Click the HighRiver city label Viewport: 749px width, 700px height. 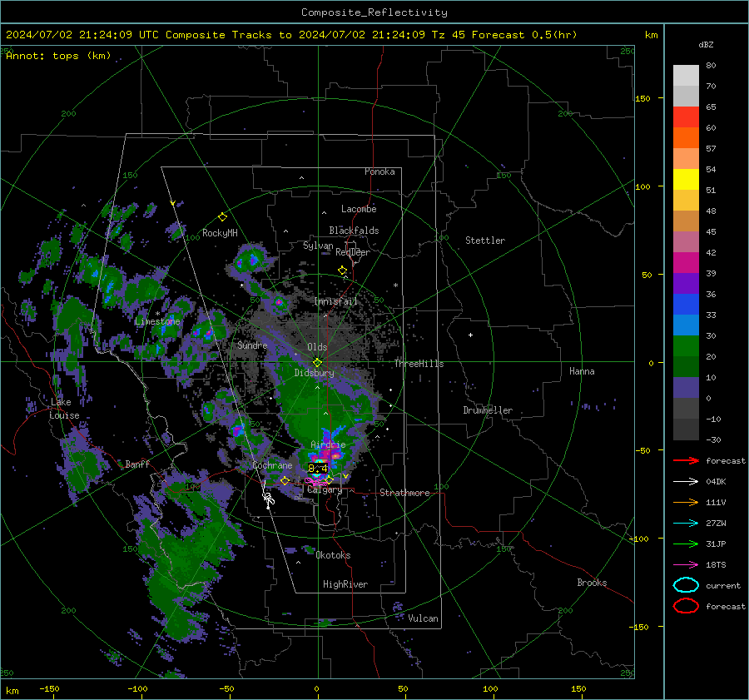coord(345,584)
